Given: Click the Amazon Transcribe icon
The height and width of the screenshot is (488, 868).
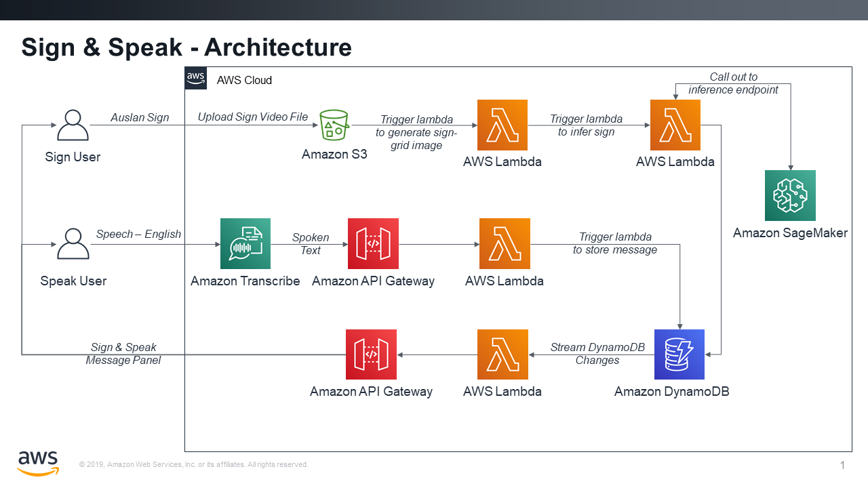Looking at the screenshot, I should (245, 243).
